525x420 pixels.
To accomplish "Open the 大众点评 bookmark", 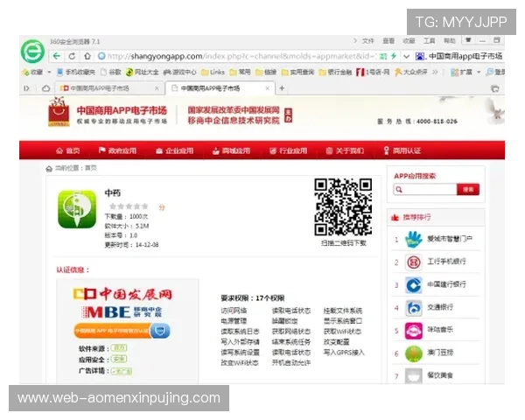I will [411, 72].
